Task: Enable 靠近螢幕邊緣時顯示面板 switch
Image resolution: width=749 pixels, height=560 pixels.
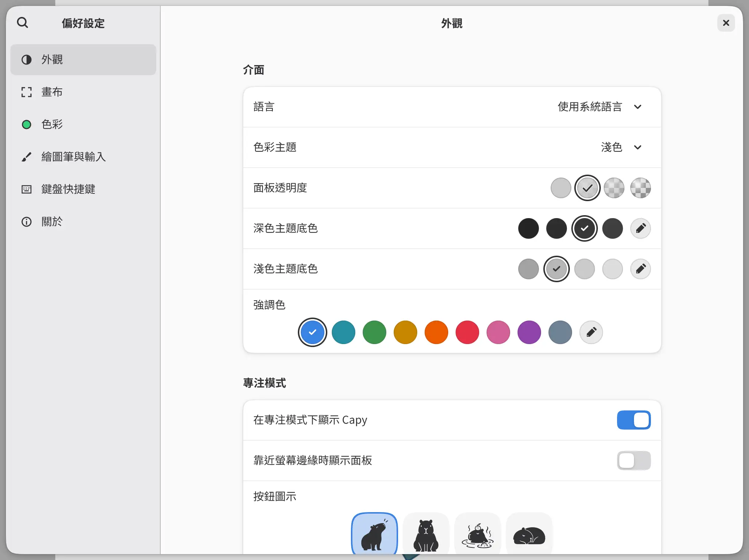Action: 634,461
